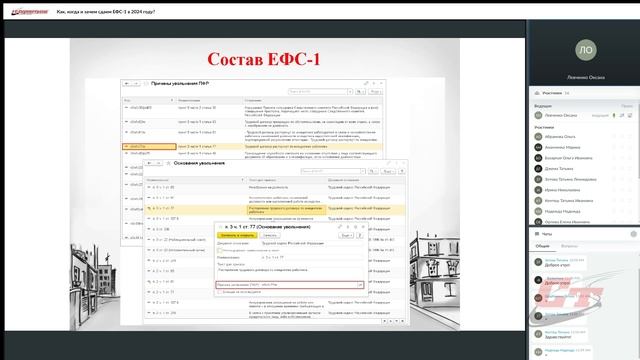Toggle the bottom checkbox in ст. 77 dialog
The image size is (640, 360).
pos(220,292)
